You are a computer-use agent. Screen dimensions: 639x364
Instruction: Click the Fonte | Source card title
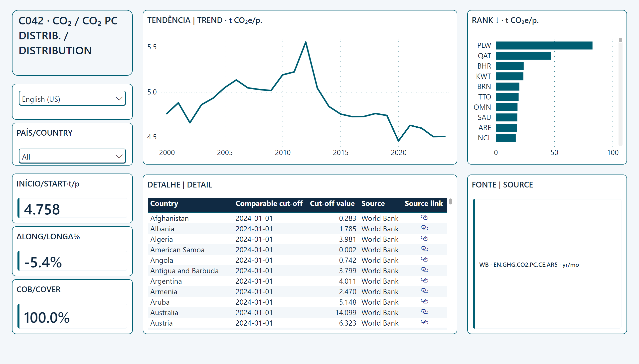502,185
